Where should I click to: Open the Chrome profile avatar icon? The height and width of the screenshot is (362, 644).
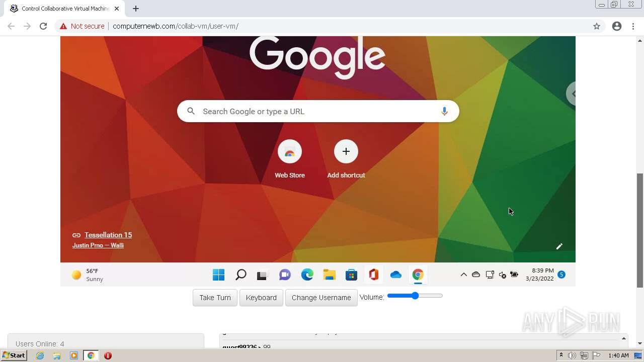[617, 26]
